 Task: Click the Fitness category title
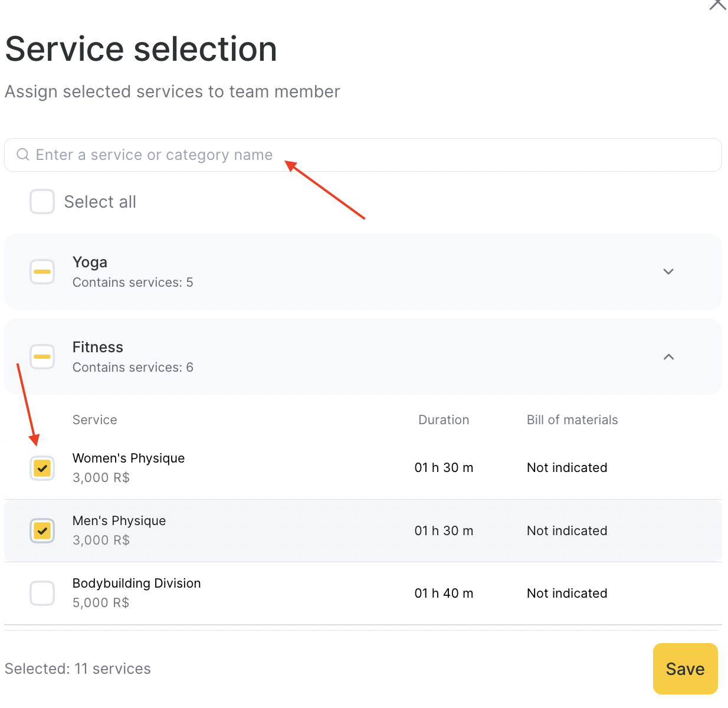pyautogui.click(x=98, y=348)
